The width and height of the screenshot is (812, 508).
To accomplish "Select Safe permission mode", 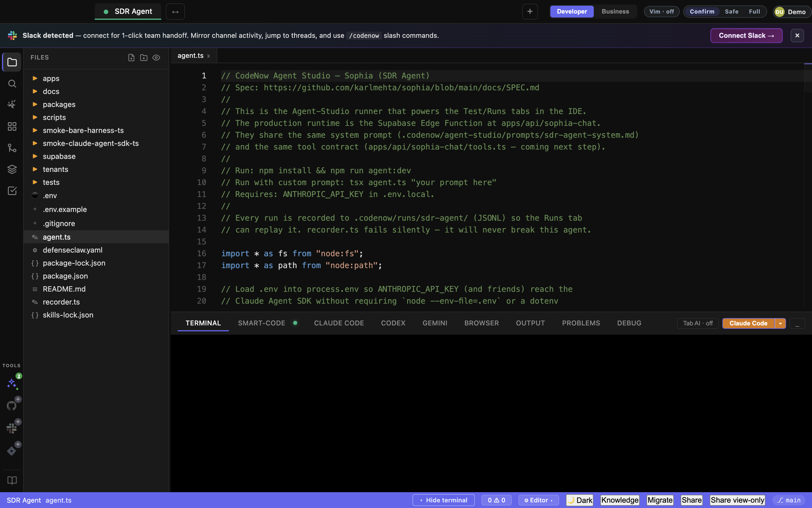I will pos(731,11).
